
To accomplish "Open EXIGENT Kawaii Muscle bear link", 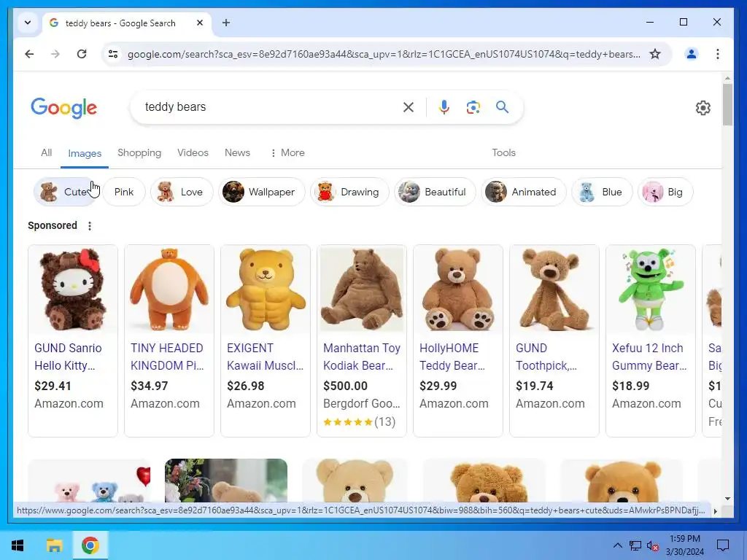I will coord(265,357).
